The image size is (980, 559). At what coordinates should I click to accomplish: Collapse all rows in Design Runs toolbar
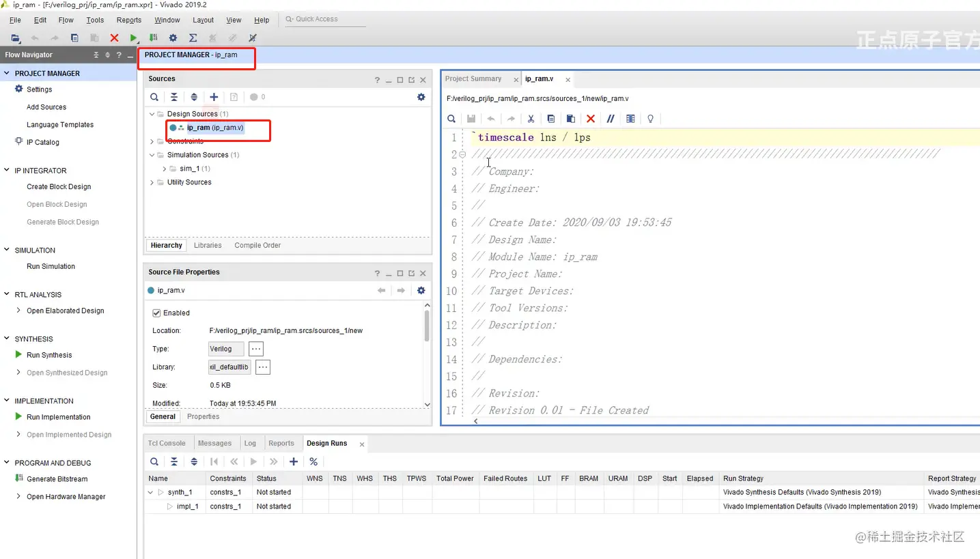click(174, 462)
